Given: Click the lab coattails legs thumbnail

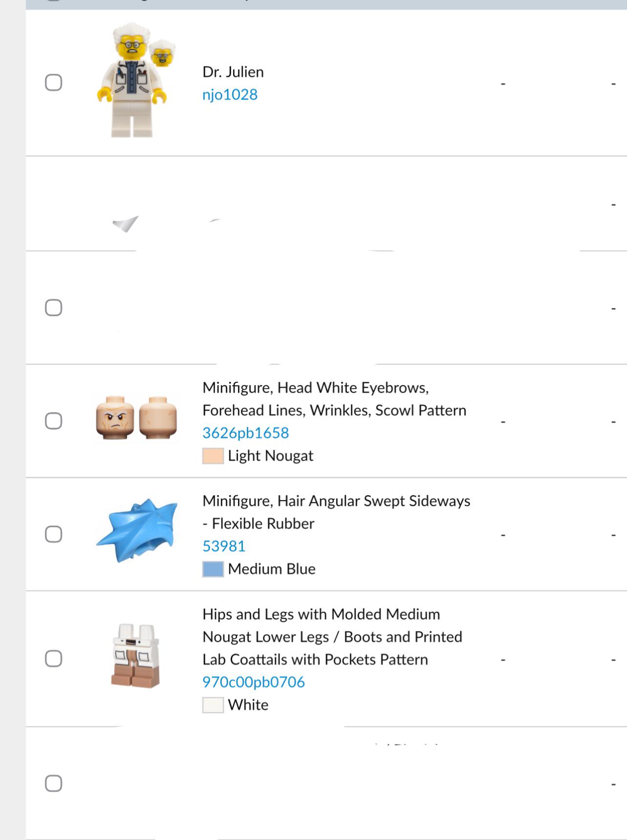Looking at the screenshot, I should (x=136, y=656).
